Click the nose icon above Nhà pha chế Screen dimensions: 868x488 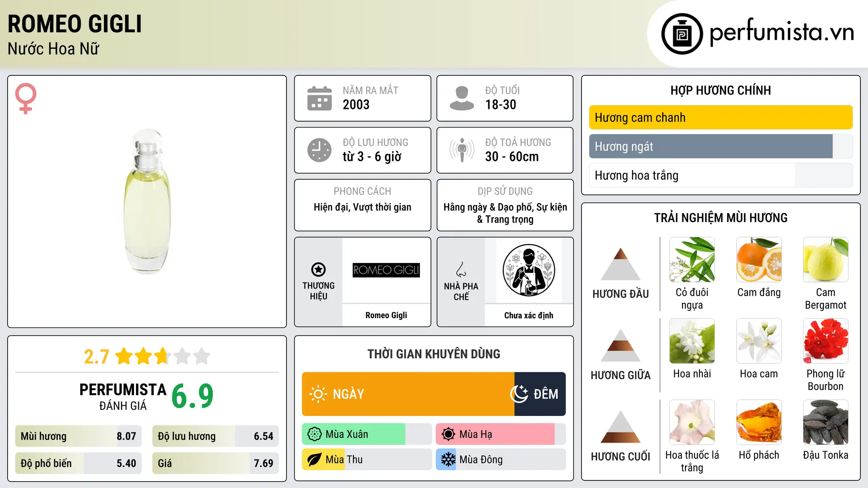tap(461, 269)
